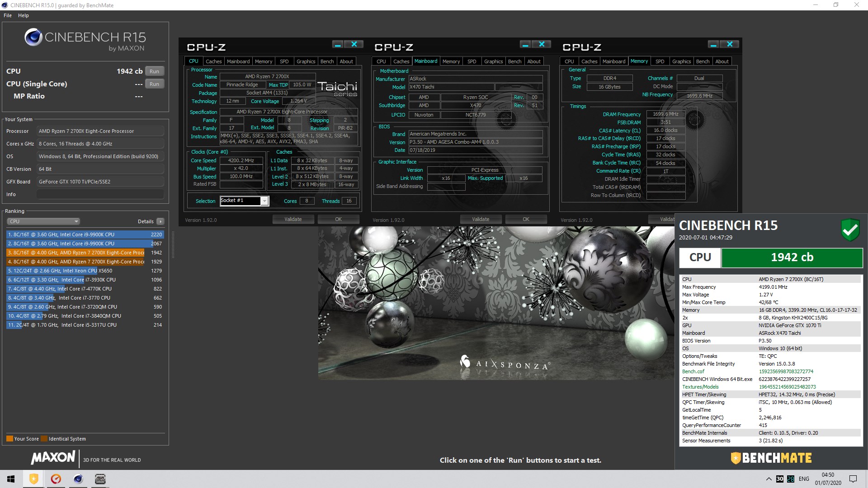868x488 pixels.
Task: Click Validate in second CPU-Z window
Action: pyautogui.click(x=481, y=219)
